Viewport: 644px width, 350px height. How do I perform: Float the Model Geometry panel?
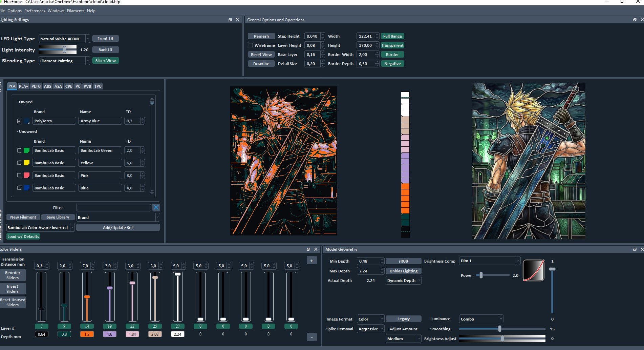click(635, 249)
